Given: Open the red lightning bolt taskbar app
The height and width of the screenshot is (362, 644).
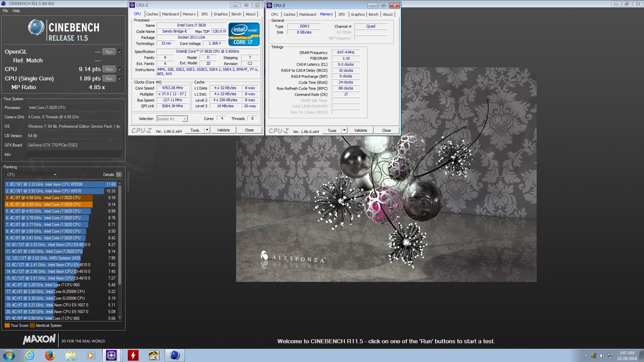Looking at the screenshot, I should (x=133, y=355).
